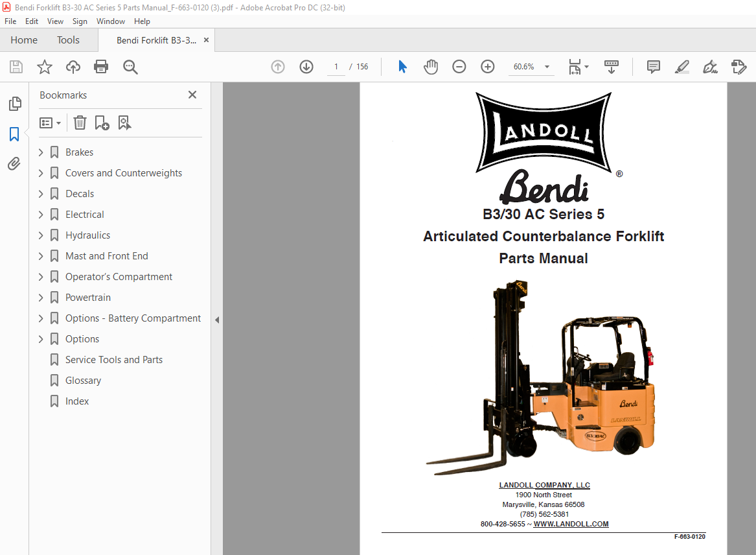This screenshot has height=555, width=756.
Task: Expand Covers and Counterweights bookmark
Action: (x=41, y=173)
